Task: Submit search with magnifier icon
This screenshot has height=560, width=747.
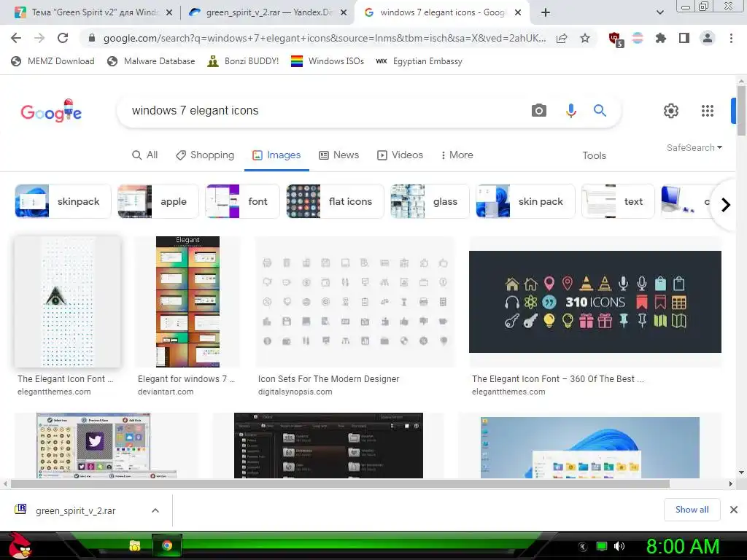Action: 600,111
